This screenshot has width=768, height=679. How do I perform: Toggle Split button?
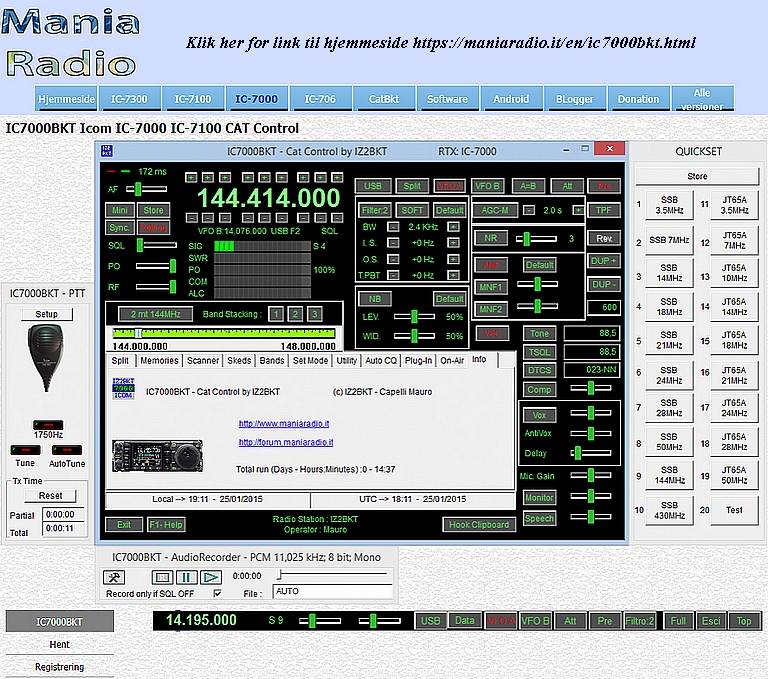tap(412, 186)
